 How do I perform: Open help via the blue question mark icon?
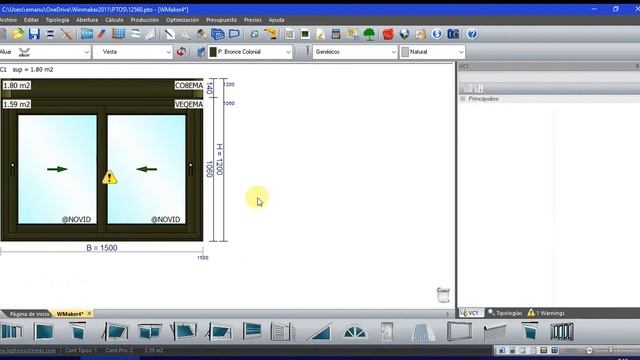(x=472, y=34)
